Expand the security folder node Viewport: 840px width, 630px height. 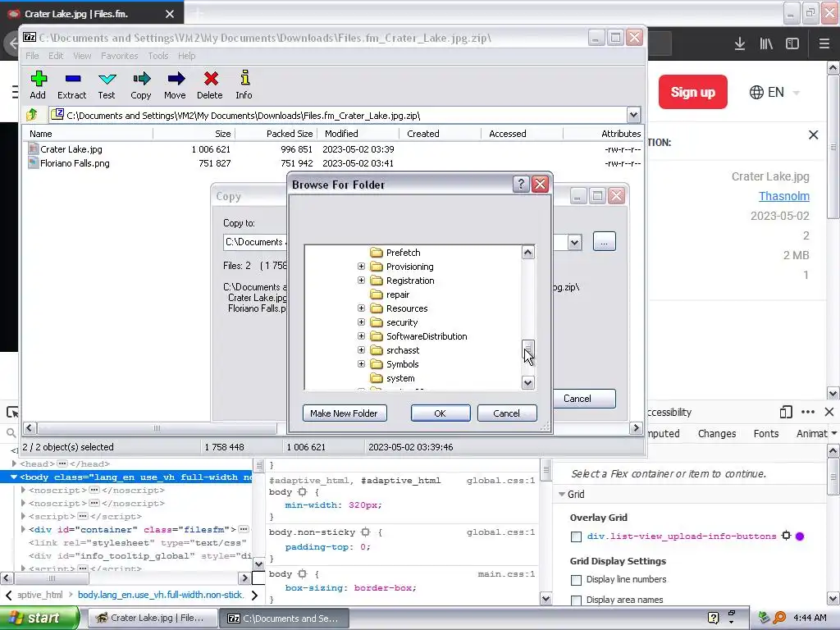click(x=361, y=322)
